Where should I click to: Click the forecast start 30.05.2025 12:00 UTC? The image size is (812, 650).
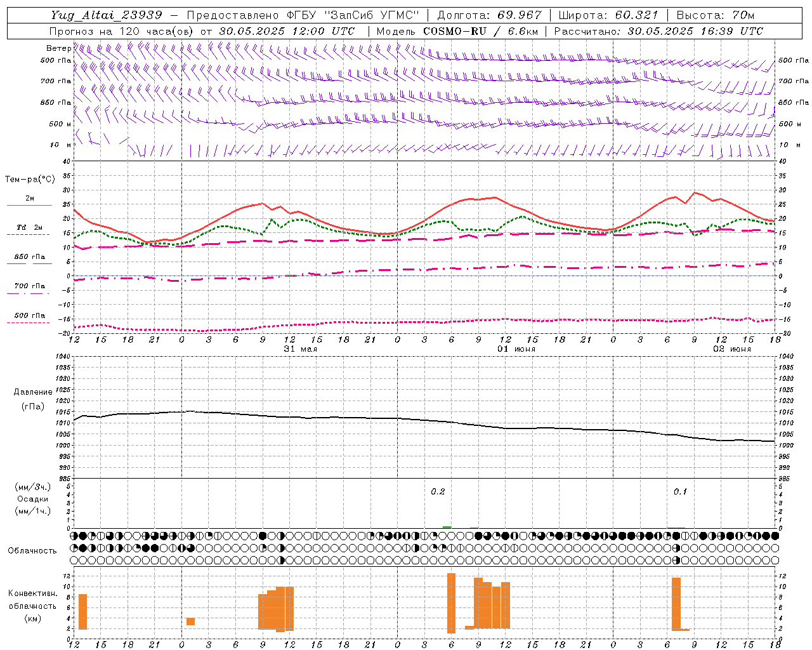pos(287,31)
